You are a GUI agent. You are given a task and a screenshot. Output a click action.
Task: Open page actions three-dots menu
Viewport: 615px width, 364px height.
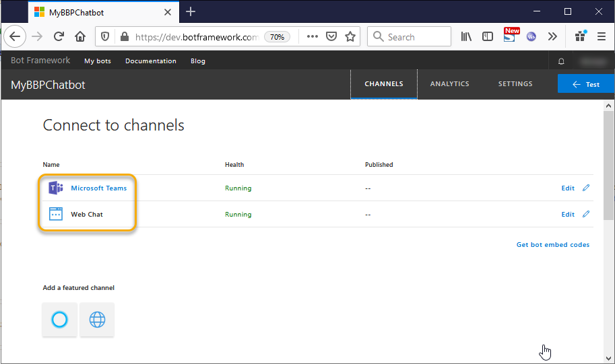click(312, 36)
